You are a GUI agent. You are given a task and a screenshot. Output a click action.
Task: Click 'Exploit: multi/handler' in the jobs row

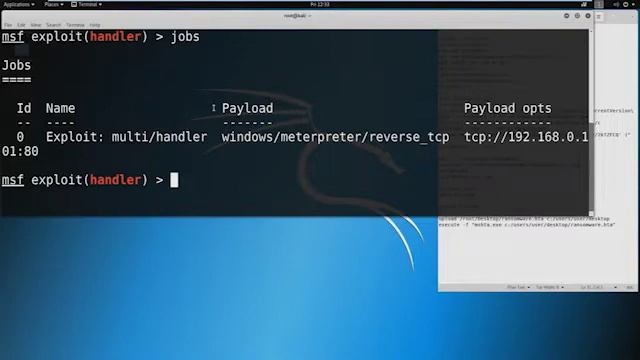coord(126,137)
